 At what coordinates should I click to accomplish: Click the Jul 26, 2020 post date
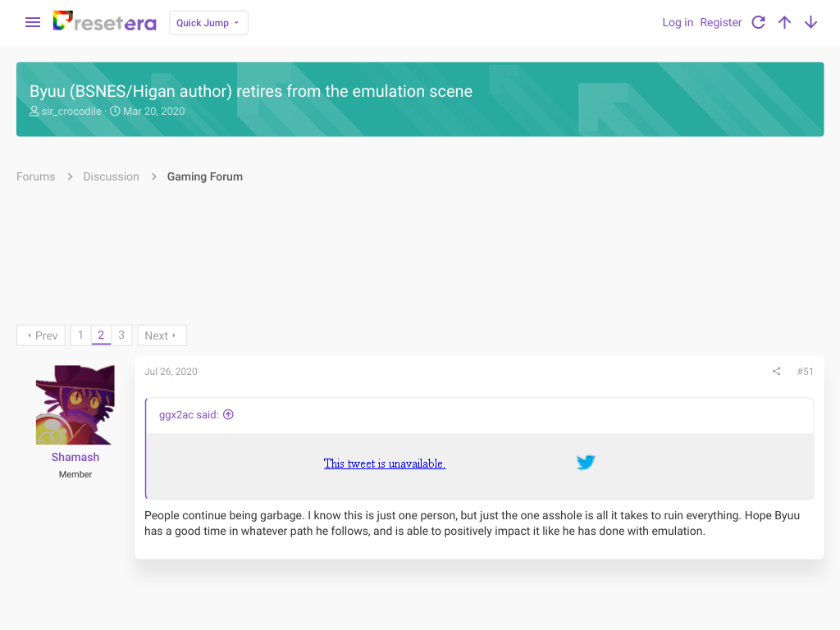click(x=171, y=372)
